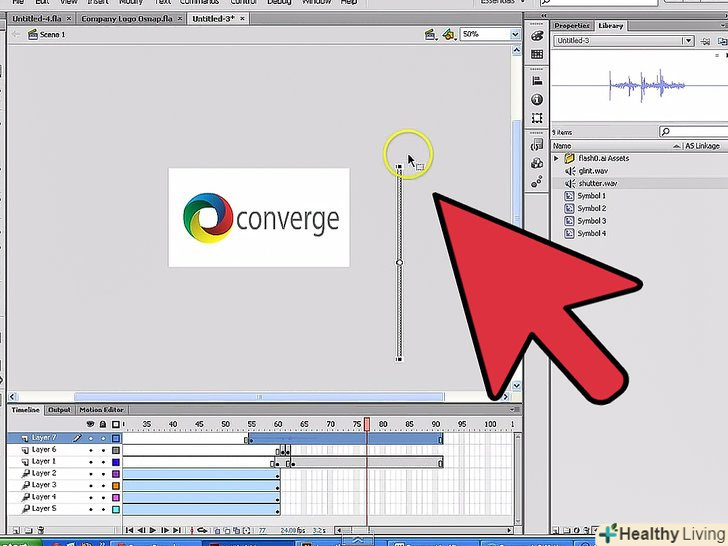Open the stage zoom 50% dropdown
728x546 pixels.
(x=515, y=34)
